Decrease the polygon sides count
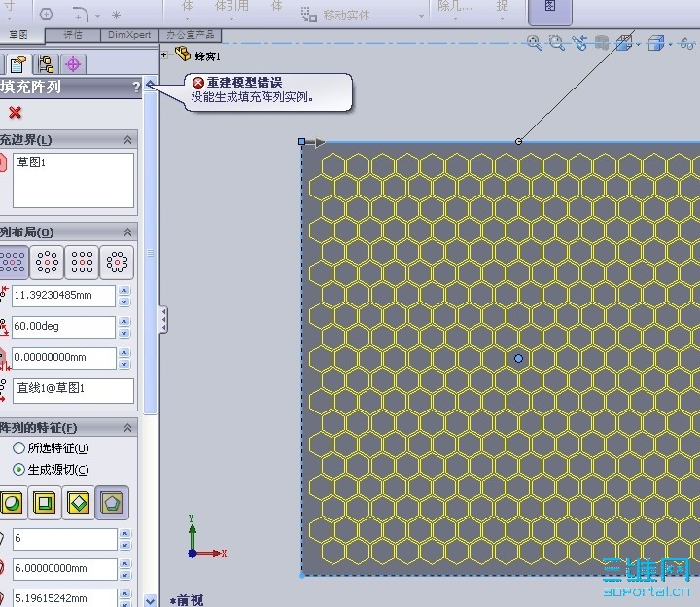Image resolution: width=700 pixels, height=607 pixels. coord(125,545)
